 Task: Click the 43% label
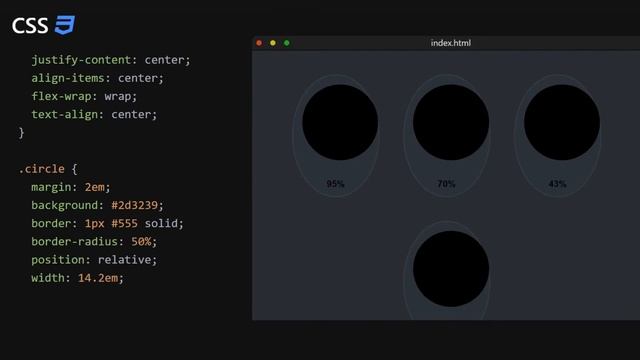557,184
